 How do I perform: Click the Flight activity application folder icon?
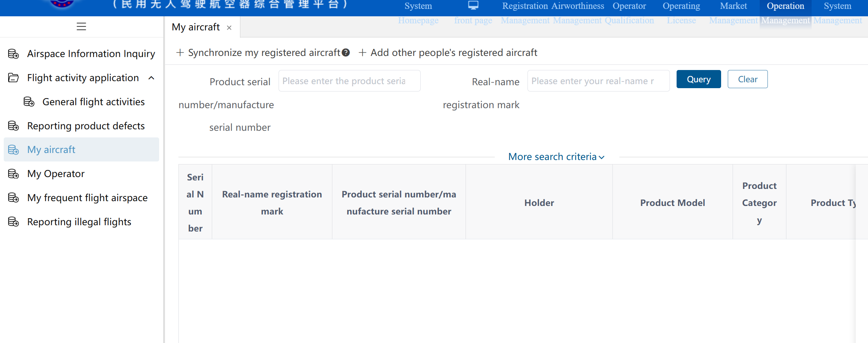coord(13,78)
